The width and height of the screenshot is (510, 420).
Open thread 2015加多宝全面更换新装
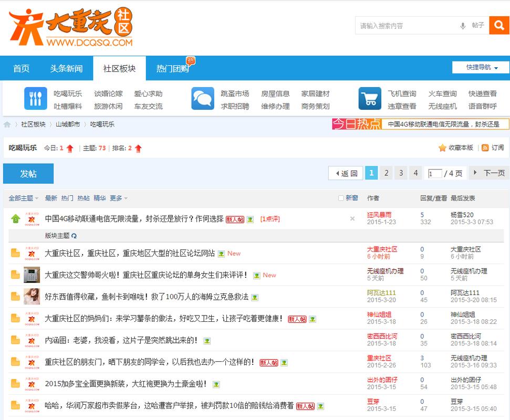[126, 384]
